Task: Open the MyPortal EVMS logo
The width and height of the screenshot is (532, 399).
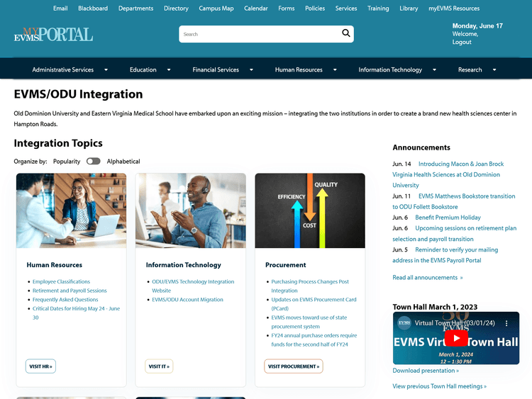Action: coord(53,34)
